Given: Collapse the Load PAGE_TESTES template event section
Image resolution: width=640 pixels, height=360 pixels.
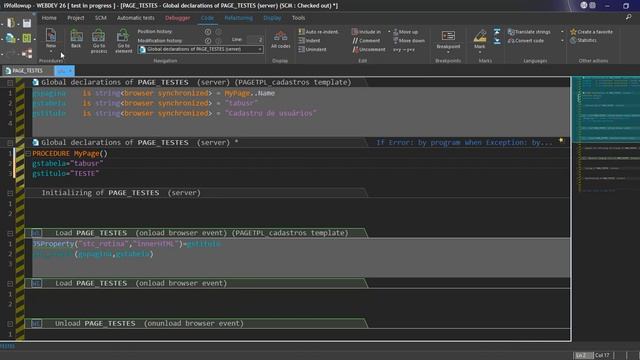Looking at the screenshot, I should 10,233.
